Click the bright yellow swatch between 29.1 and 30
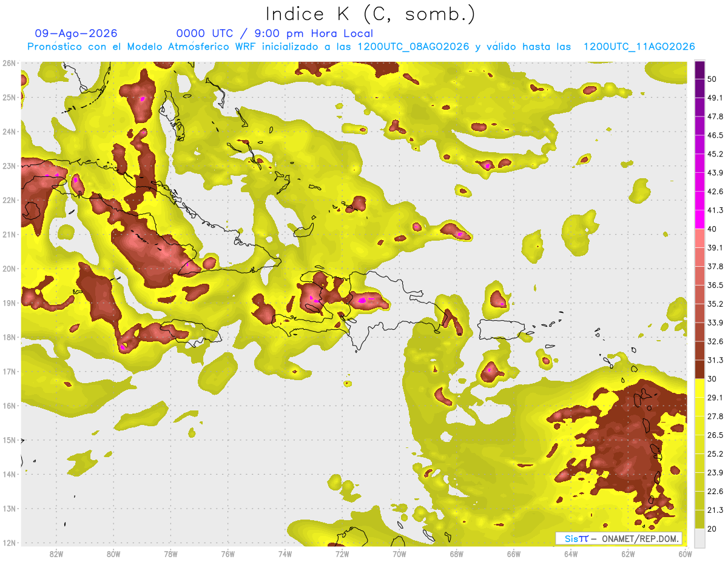 coord(699,388)
